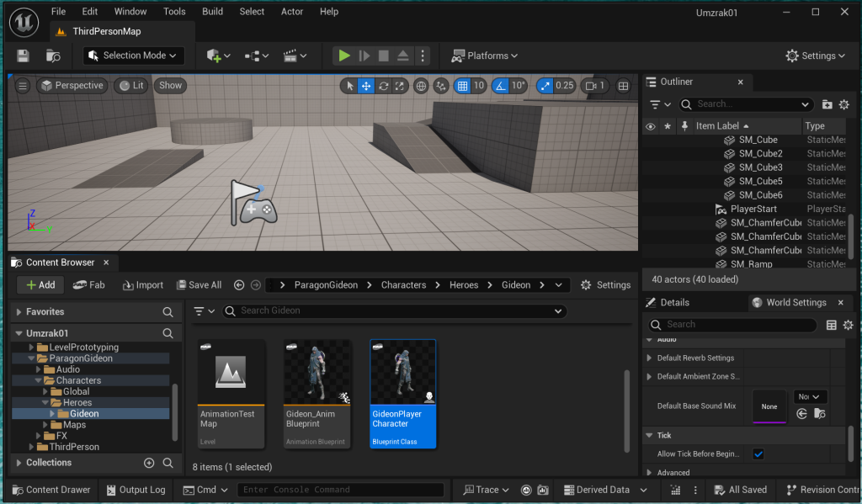862x504 pixels.
Task: Open the Platforms dropdown
Action: [484, 56]
